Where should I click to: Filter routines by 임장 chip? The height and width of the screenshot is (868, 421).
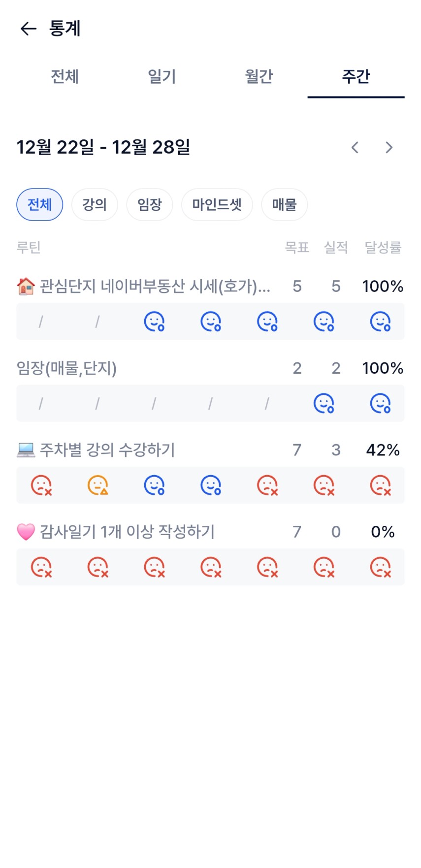click(150, 204)
